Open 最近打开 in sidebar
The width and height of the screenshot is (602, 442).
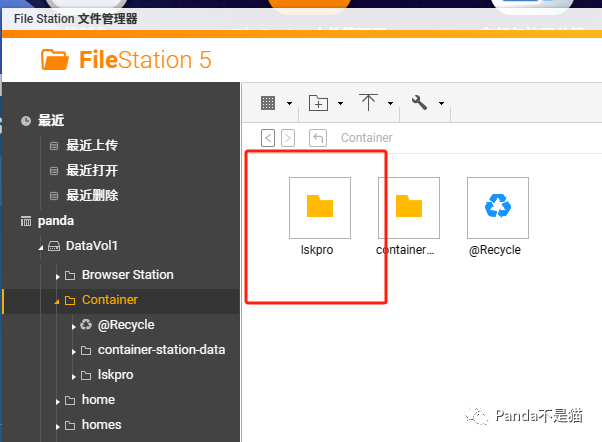pyautogui.click(x=92, y=170)
